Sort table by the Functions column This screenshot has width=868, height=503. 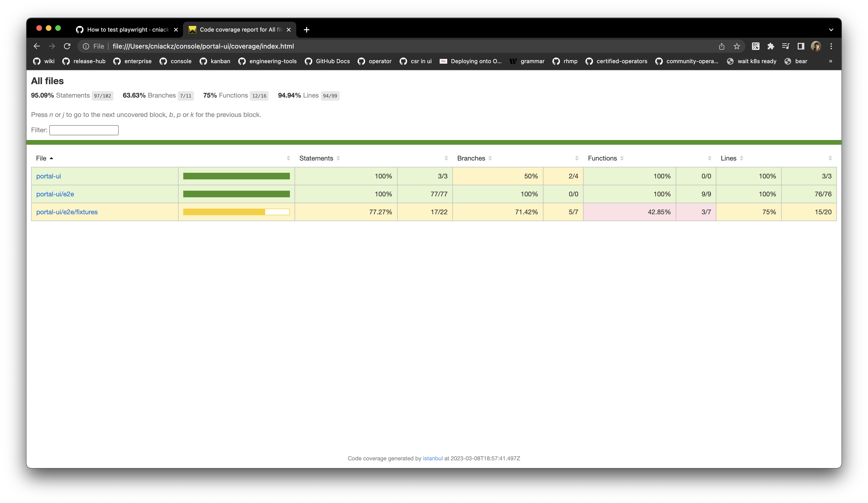click(x=602, y=158)
